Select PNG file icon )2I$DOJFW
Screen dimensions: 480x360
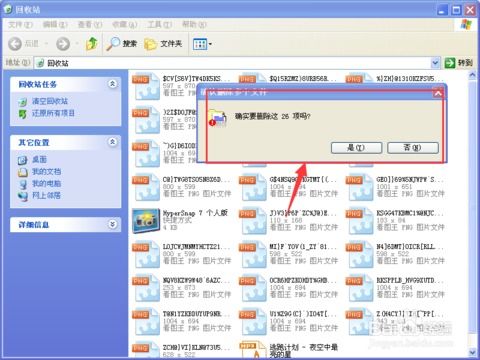[x=146, y=120]
